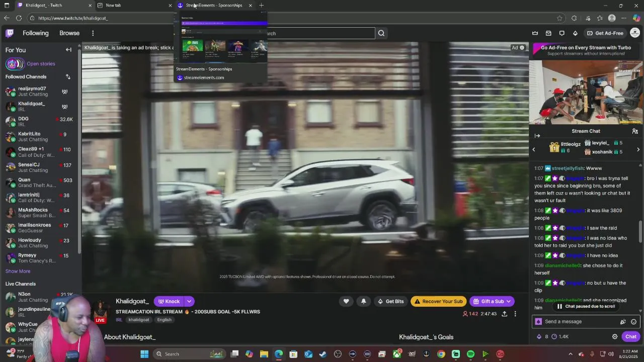644x362 pixels.
Task: Expand Gift a Sub dropdown
Action: click(x=509, y=301)
